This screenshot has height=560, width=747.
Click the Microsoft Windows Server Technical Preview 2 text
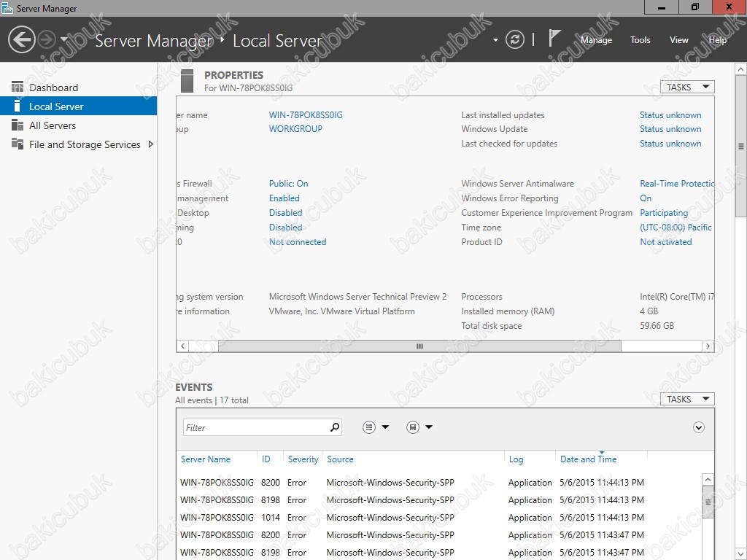[x=357, y=297]
